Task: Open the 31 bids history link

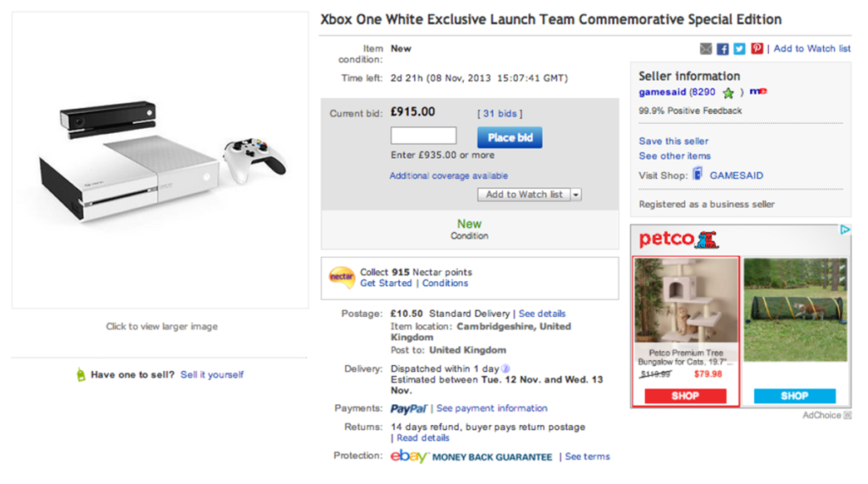Action: 500,113
